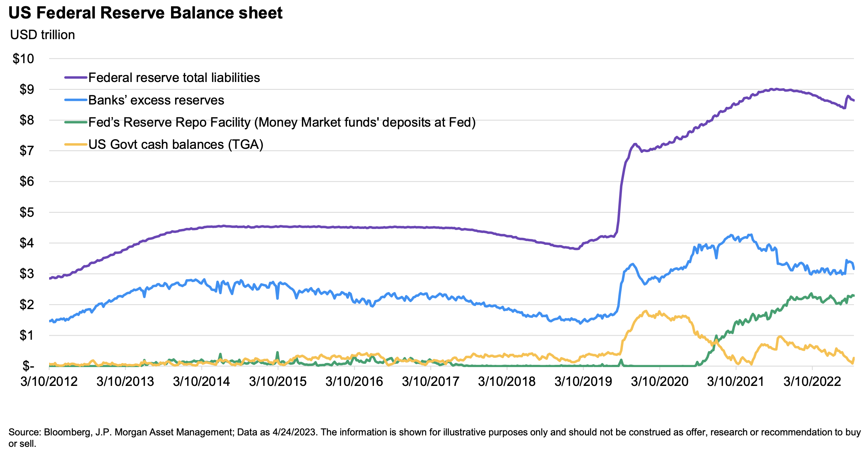Screen dimensions: 868x452
Task: Click the green Reserve Repo Facility legend line
Action: pos(76,122)
